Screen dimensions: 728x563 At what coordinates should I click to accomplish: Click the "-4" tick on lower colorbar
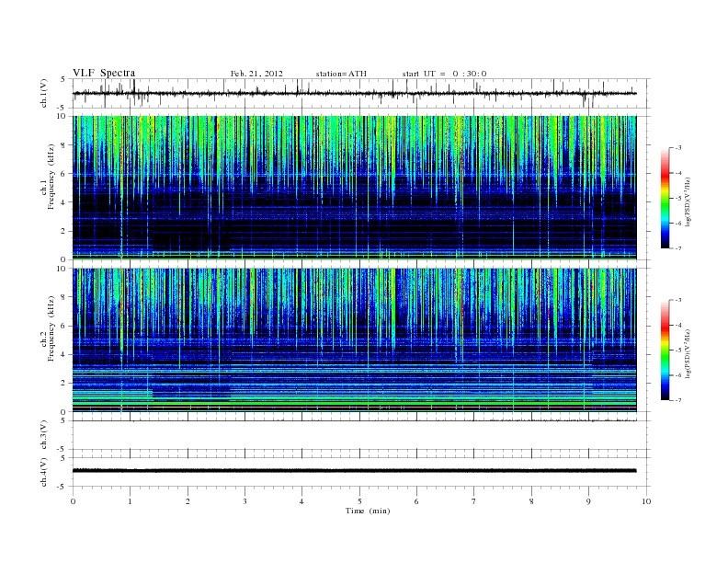click(678, 325)
